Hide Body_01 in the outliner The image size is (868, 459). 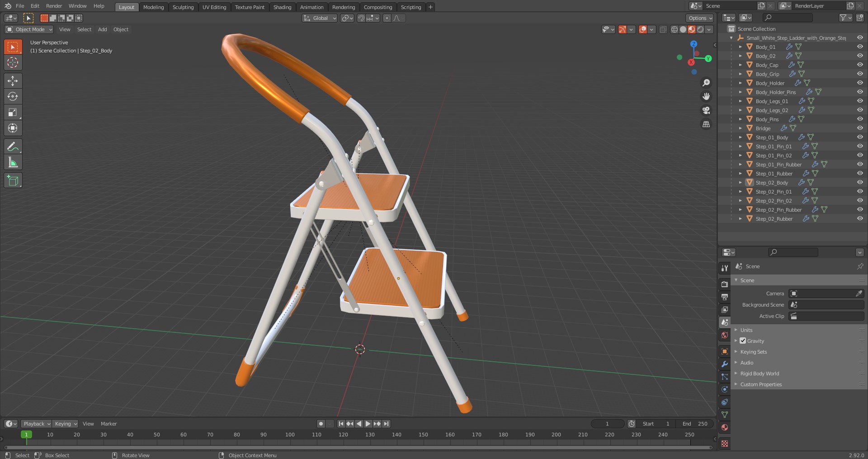point(860,47)
